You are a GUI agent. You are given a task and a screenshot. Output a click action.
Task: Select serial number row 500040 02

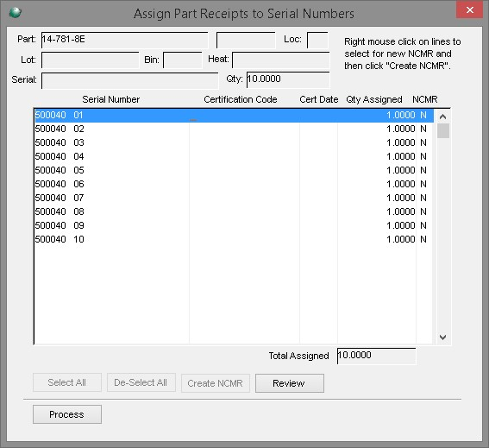234,129
